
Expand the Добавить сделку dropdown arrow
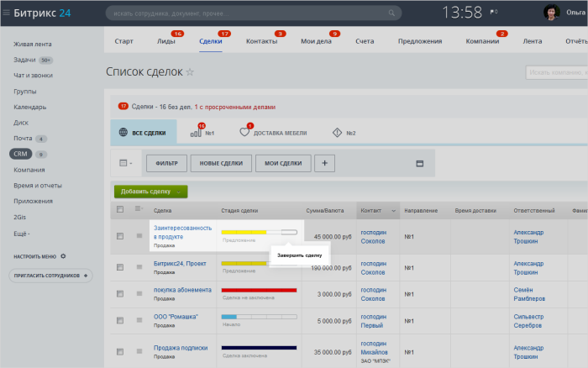179,192
